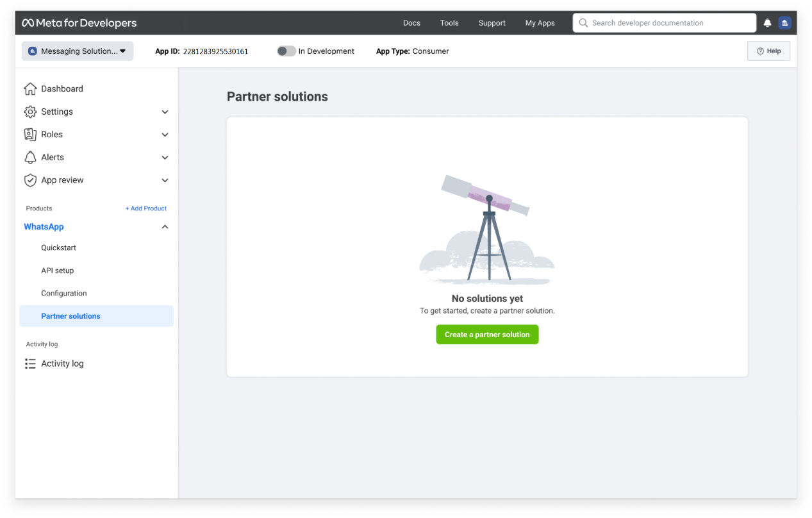812x518 pixels.
Task: Collapse the WhatsApp product section
Action: 165,227
